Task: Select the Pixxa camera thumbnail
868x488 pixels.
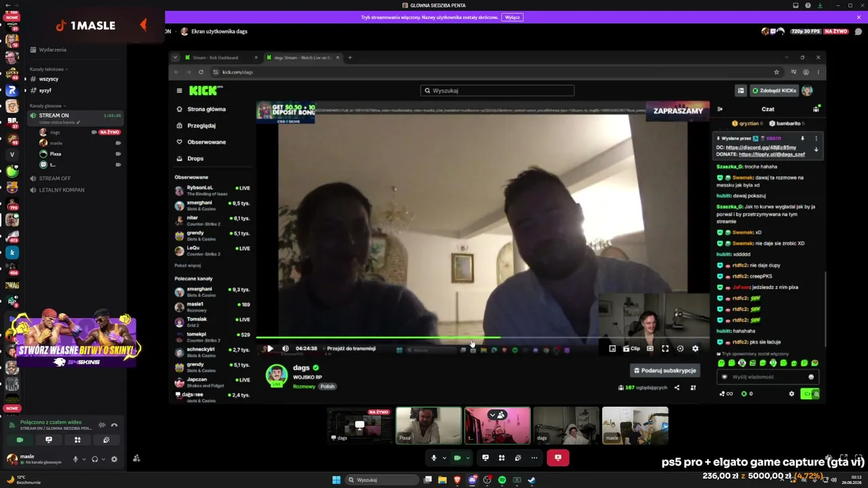Action: (x=429, y=426)
